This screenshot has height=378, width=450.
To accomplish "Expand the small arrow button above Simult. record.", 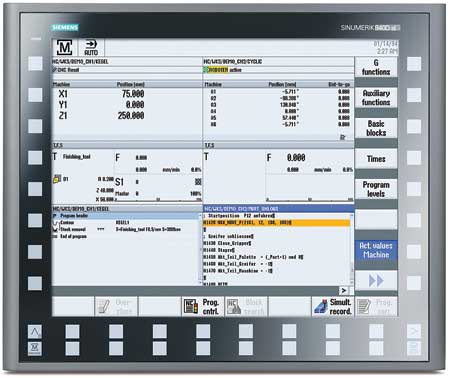I will click(344, 291).
